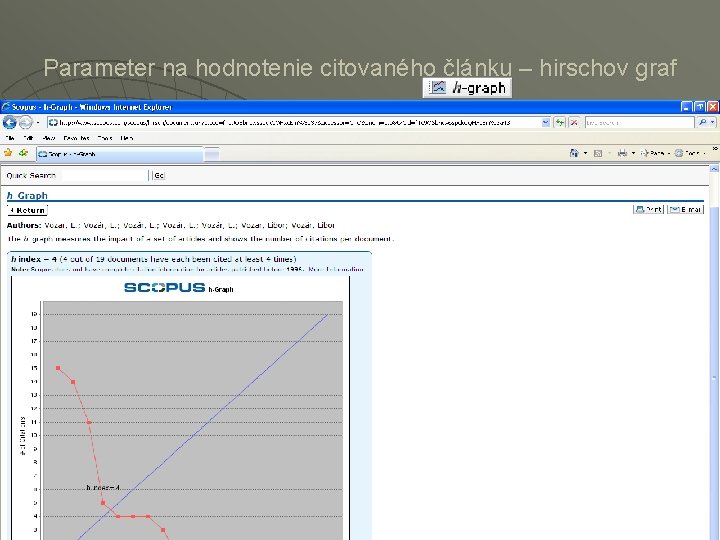
Task: Click the browser Forward arrow button
Action: pos(26,123)
